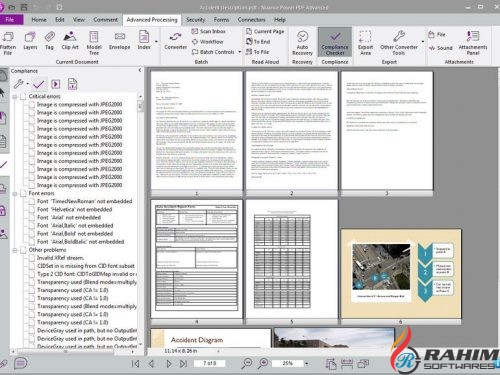This screenshot has width=500, height=375.
Task: Open the Forms tab
Action: pyautogui.click(x=221, y=20)
